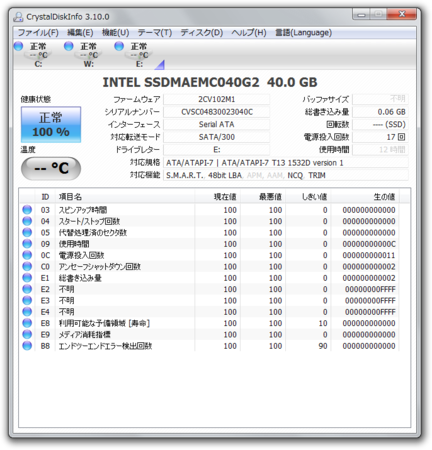Click the status orb for ID 04 row
This screenshot has width=432, height=450.
coord(27,221)
